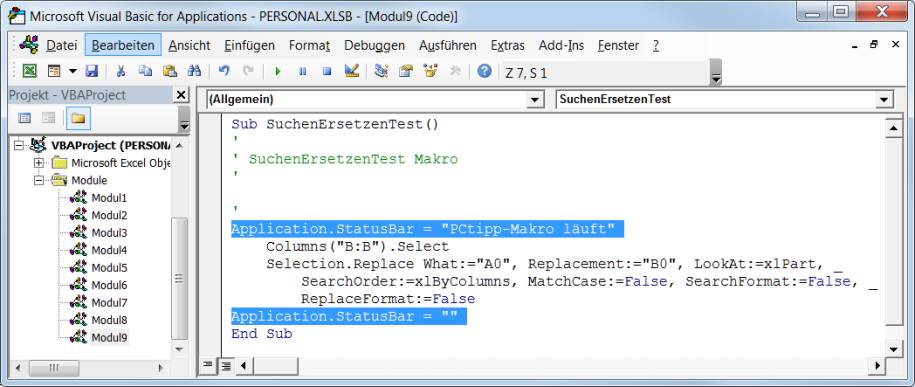Run the macro with the green play icon
915x387 pixels.
[x=278, y=71]
